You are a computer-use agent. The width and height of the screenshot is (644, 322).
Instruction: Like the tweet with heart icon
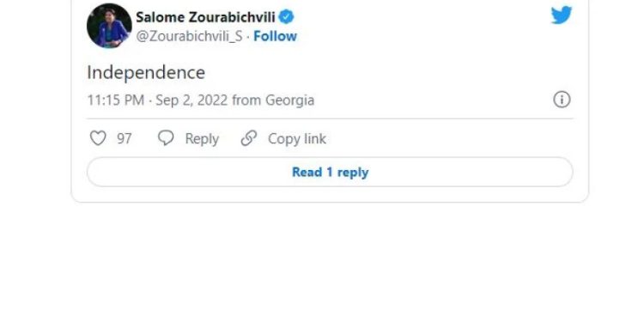pyautogui.click(x=98, y=138)
